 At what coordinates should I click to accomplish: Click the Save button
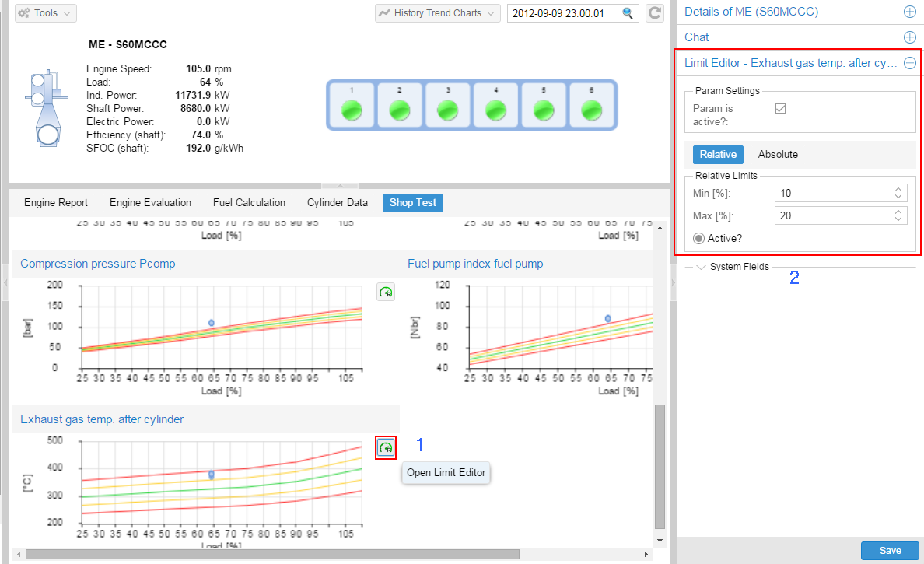[890, 550]
